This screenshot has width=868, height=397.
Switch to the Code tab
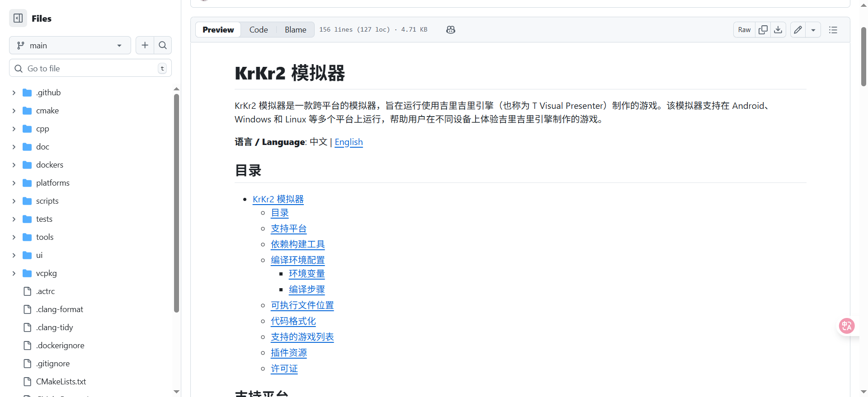pos(259,30)
